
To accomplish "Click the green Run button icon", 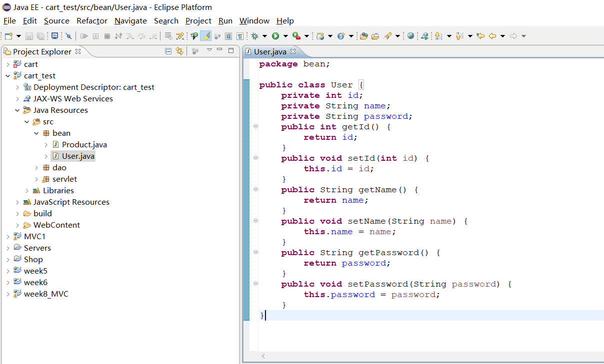I will coord(275,36).
